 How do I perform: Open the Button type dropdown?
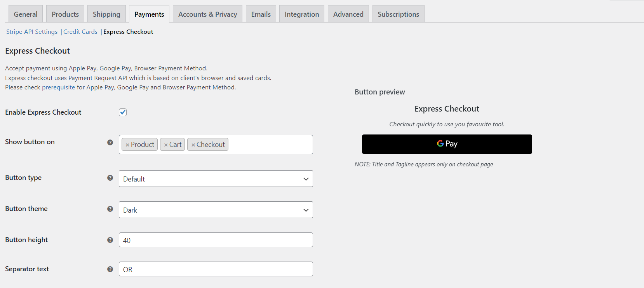(x=216, y=179)
